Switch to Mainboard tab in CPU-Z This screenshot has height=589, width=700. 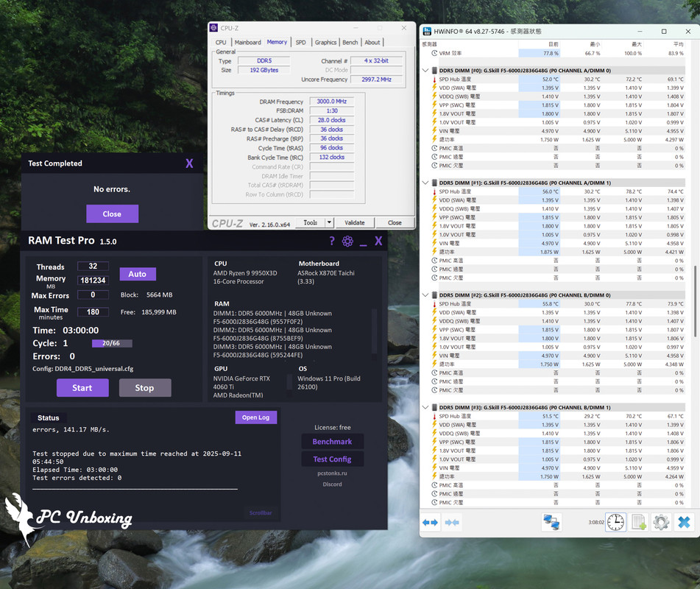tap(248, 43)
